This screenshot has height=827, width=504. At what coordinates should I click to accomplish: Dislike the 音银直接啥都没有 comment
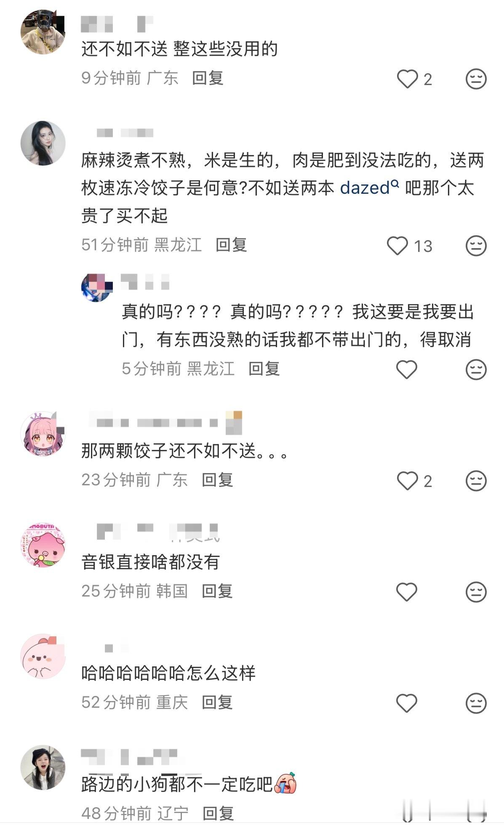pyautogui.click(x=476, y=592)
